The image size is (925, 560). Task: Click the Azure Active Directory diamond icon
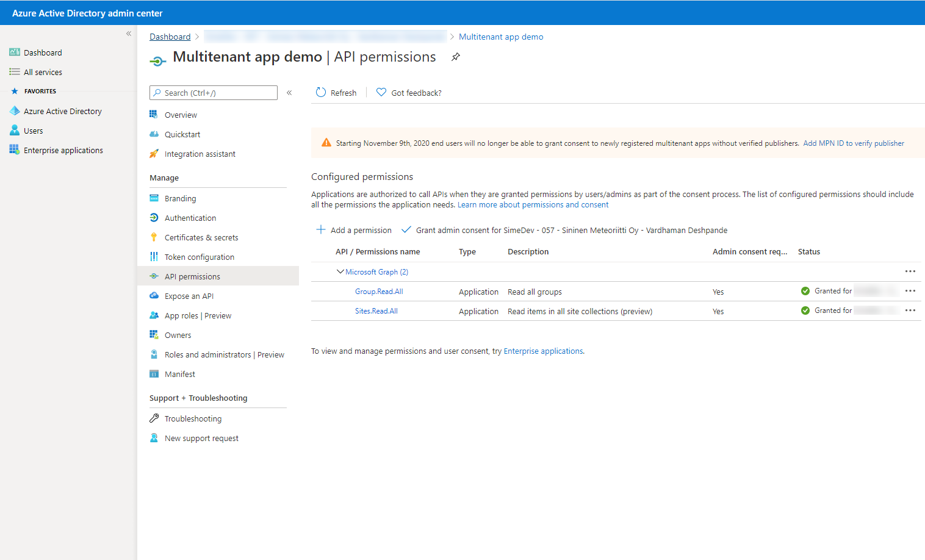[x=15, y=111]
